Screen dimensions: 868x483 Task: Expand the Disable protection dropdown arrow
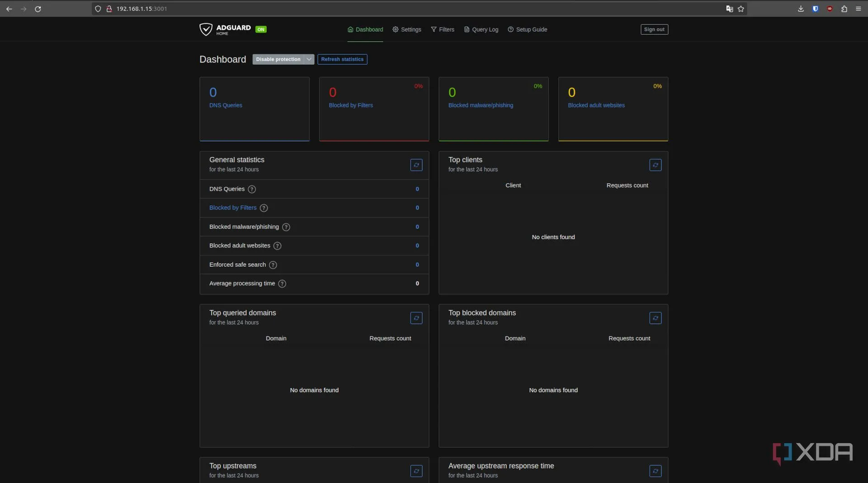pos(309,59)
